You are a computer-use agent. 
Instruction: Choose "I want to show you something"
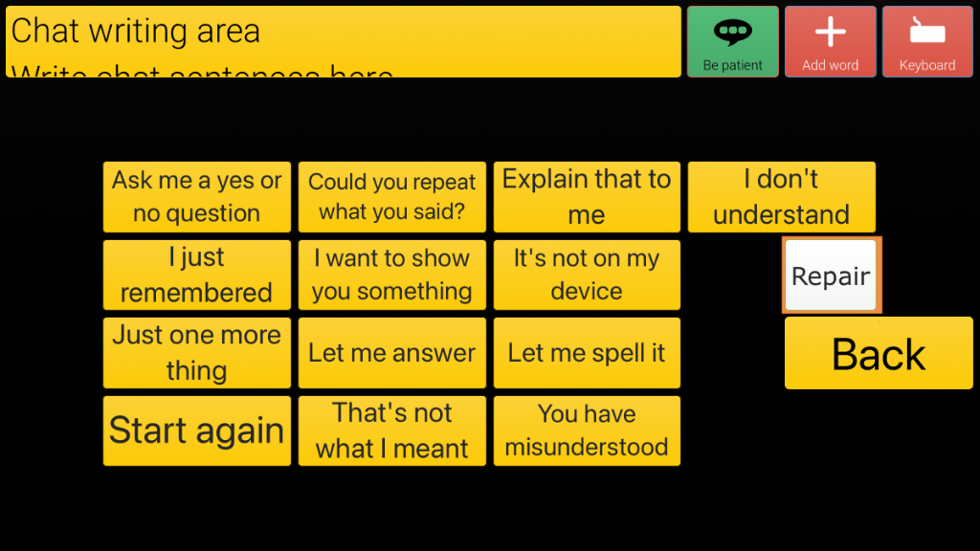(x=391, y=275)
